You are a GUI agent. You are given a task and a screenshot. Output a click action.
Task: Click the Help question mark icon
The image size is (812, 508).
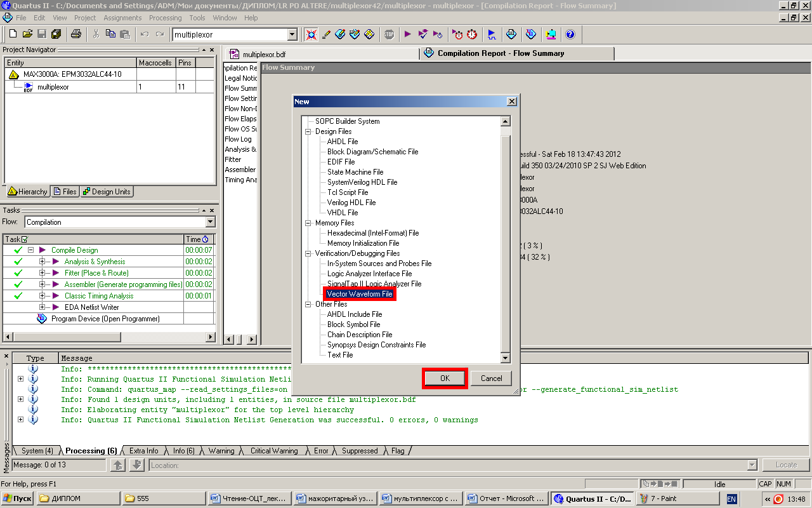tap(570, 34)
